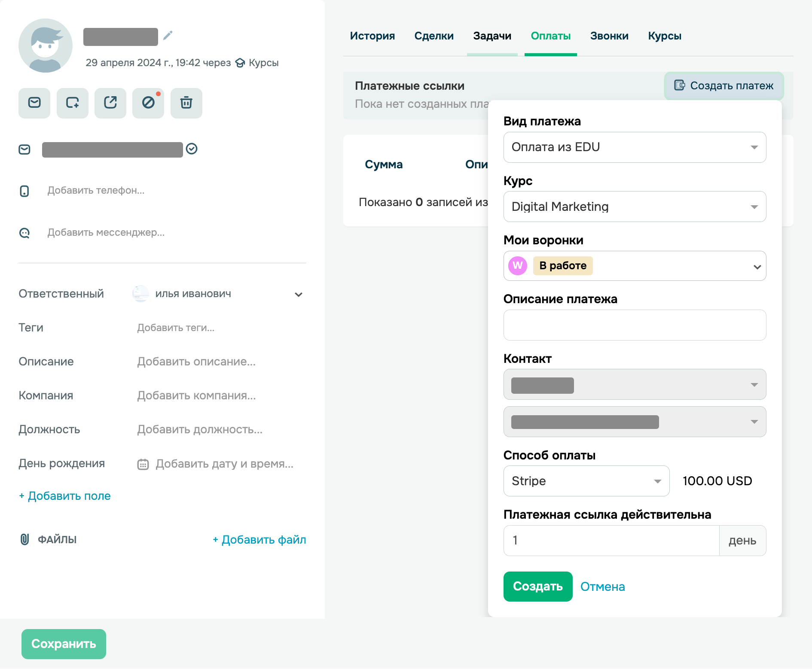Open the Вид платежа dropdown
Screen dimensions: 812x669
pos(634,147)
